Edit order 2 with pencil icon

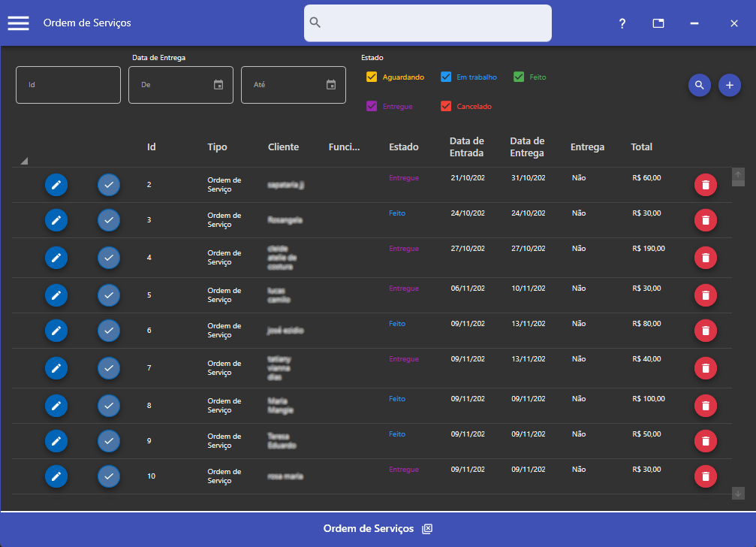click(x=56, y=185)
